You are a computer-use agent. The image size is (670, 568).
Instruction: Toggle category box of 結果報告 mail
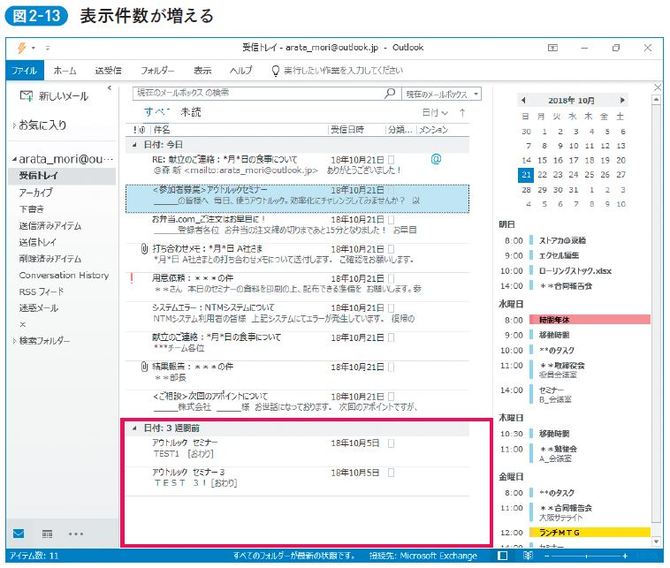click(391, 367)
